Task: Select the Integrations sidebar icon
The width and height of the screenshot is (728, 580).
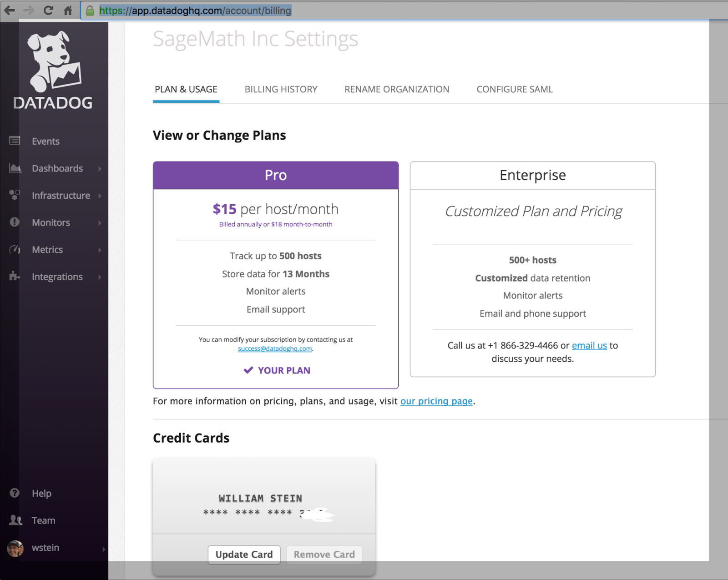Action: (x=14, y=277)
